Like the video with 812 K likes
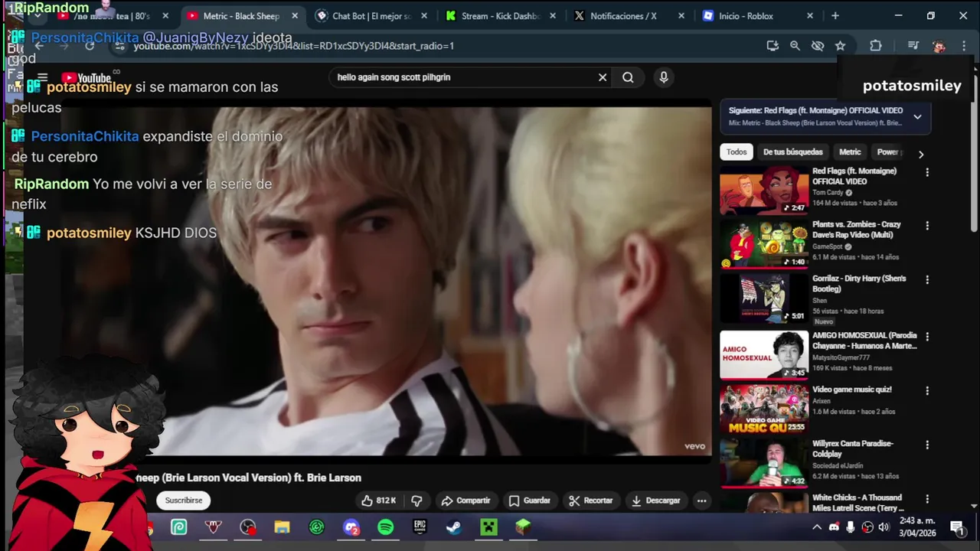Image resolution: width=980 pixels, height=551 pixels. (379, 500)
